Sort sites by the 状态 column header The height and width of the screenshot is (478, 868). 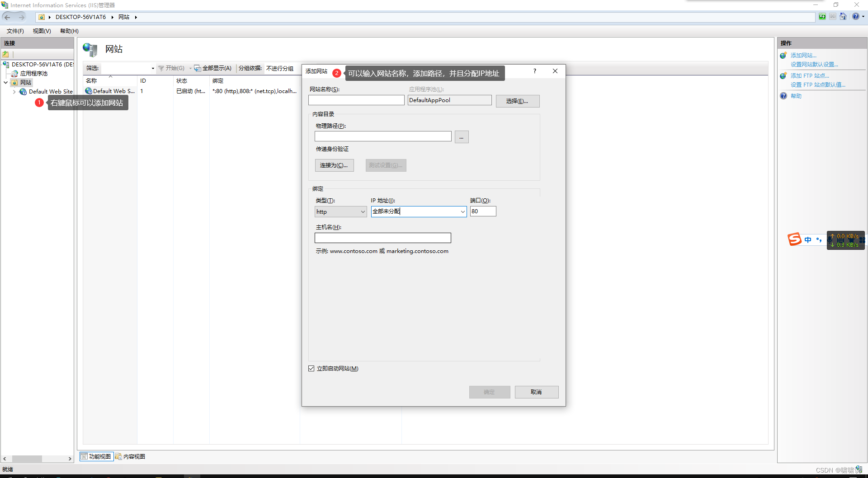[191, 81]
